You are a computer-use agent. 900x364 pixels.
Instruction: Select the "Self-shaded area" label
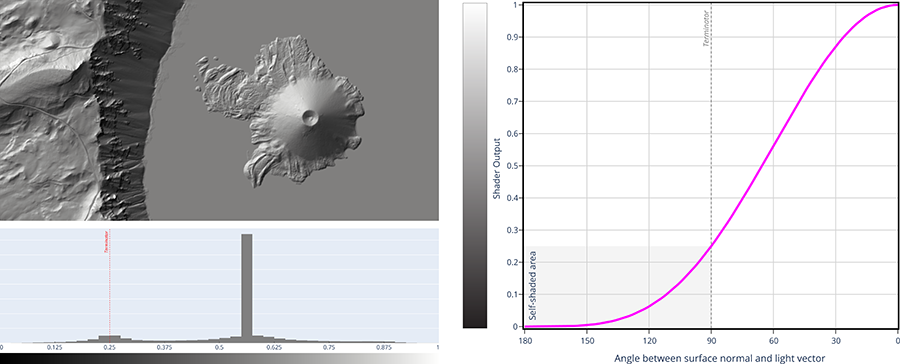[x=533, y=285]
